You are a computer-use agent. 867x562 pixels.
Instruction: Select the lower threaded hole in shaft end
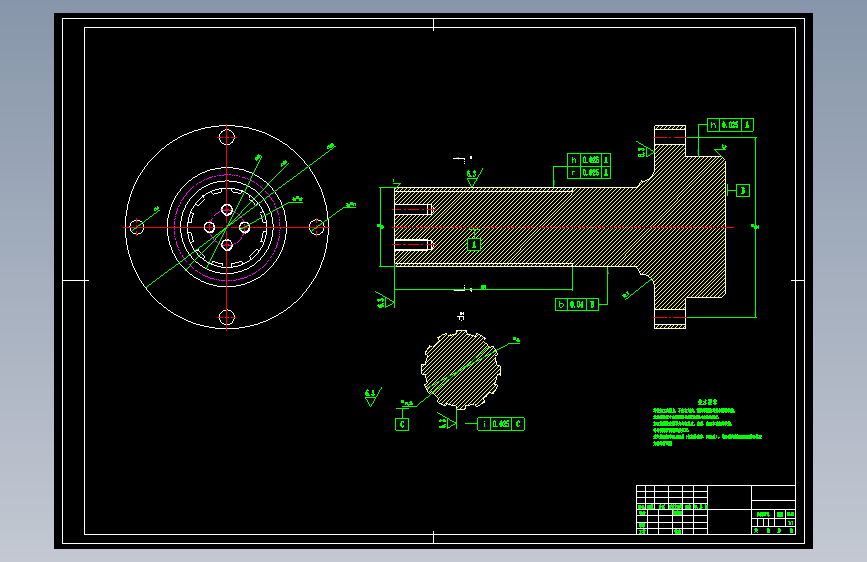pos(414,244)
